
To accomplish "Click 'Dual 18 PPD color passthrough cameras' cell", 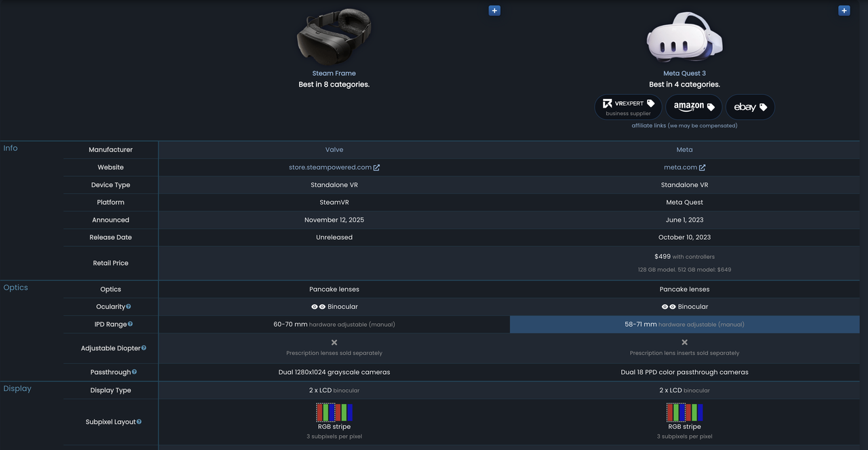I will [685, 372].
